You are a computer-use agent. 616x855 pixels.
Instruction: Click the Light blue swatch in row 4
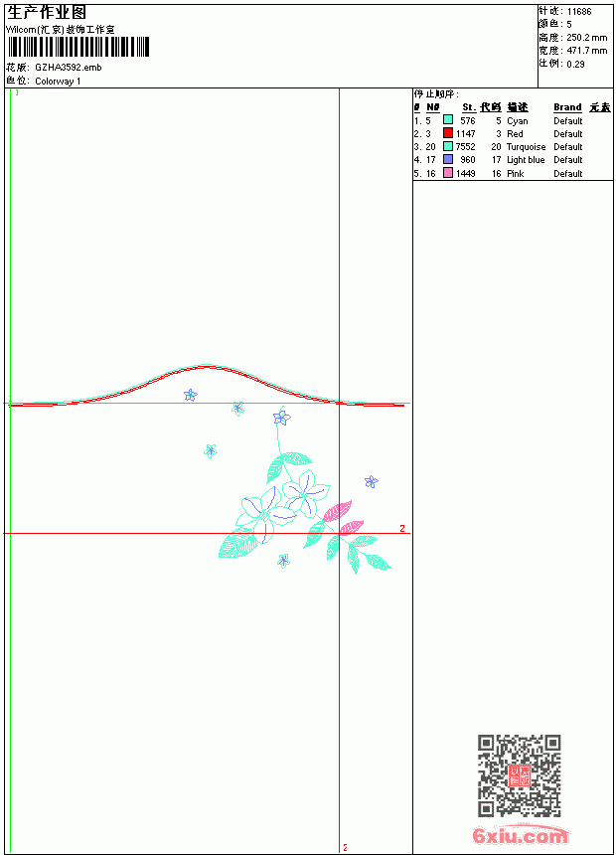coord(447,159)
